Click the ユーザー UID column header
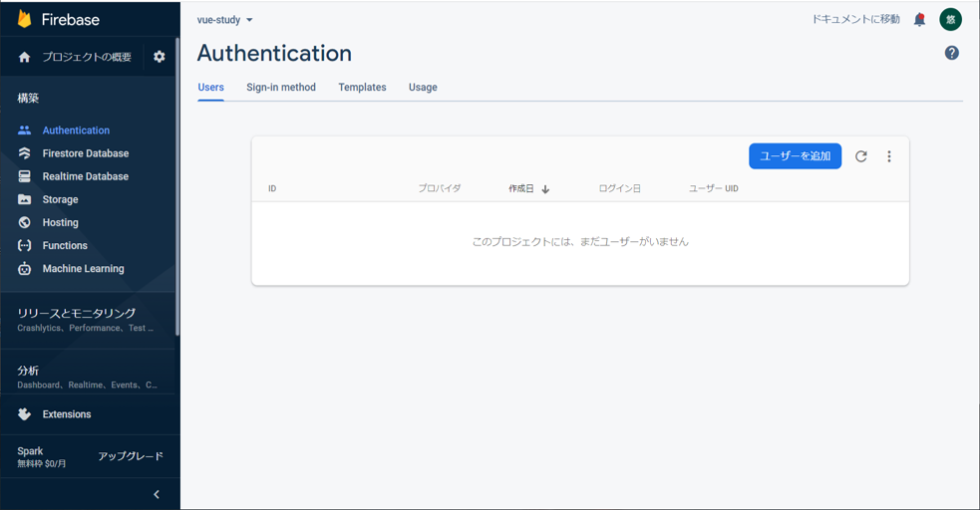 pyautogui.click(x=714, y=188)
